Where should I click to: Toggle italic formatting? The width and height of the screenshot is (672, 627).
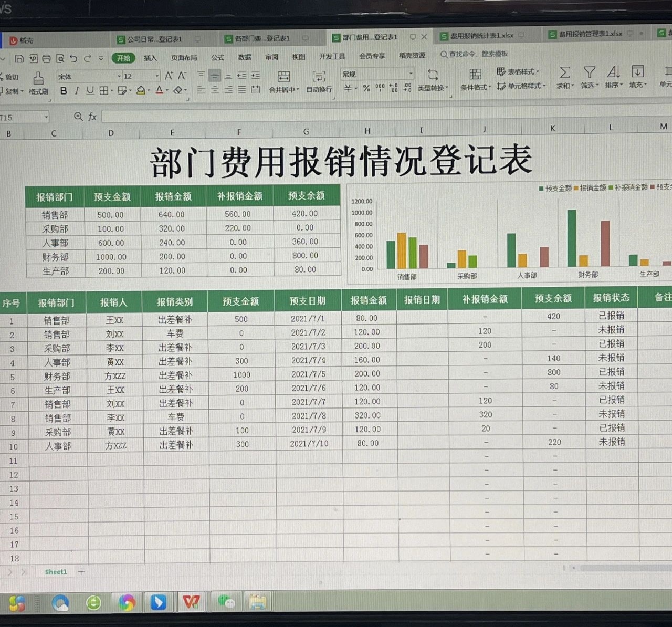coord(76,90)
